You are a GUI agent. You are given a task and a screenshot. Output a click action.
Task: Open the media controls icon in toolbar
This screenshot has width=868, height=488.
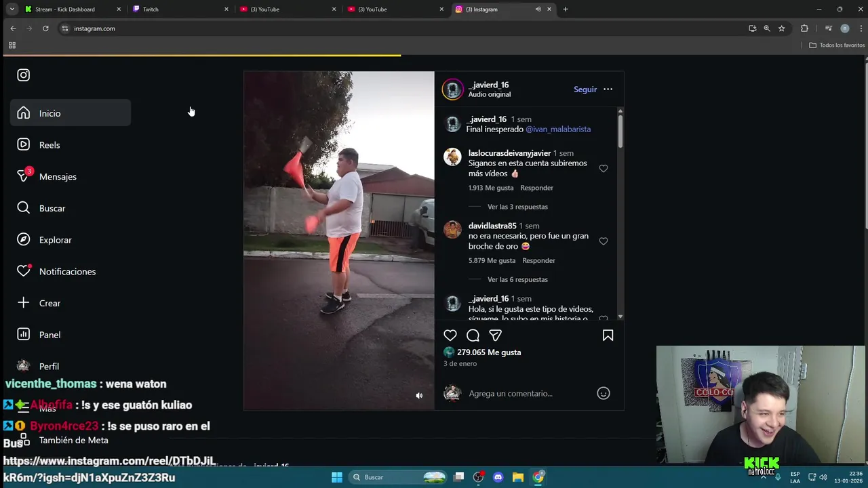point(828,28)
